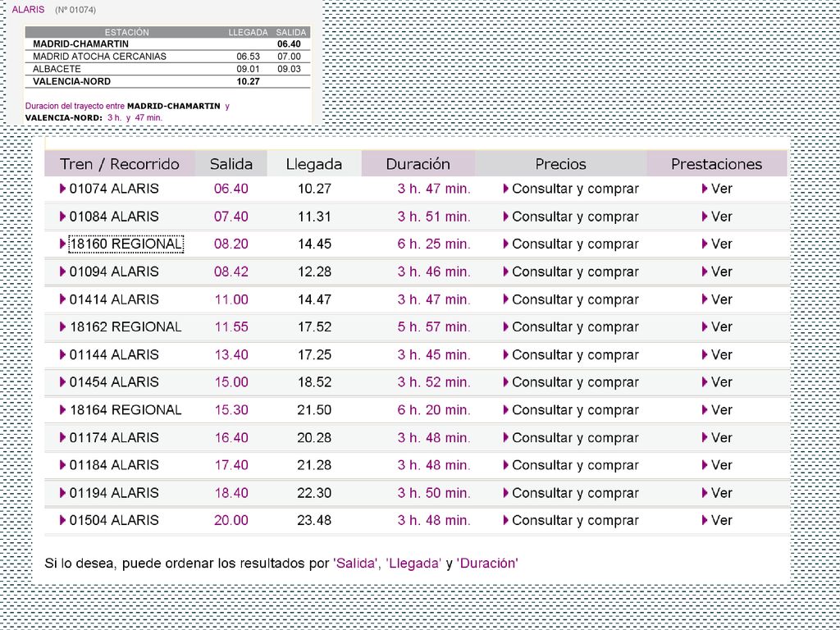
Task: Open train 01454 ALARIS route link
Action: click(114, 382)
